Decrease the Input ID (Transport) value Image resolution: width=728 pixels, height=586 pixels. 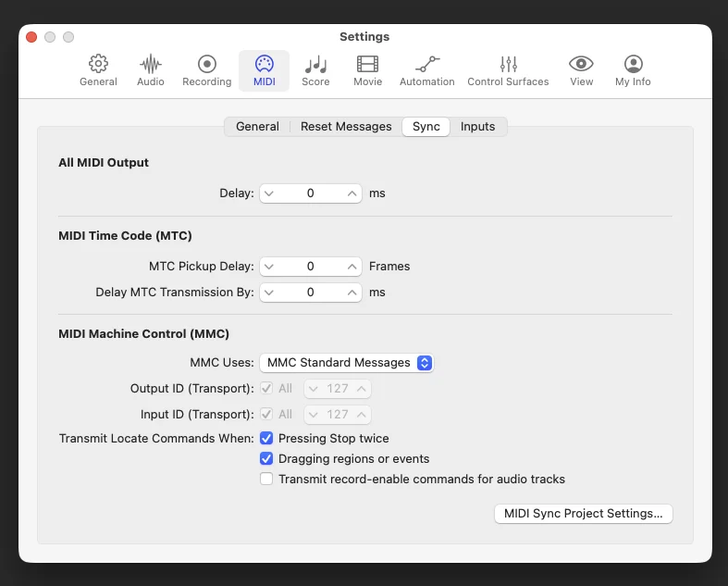pos(314,415)
